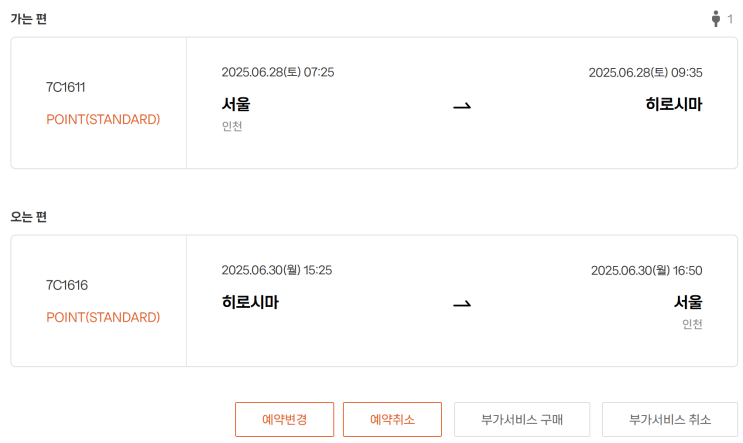Select return departure time 15:25

point(317,270)
